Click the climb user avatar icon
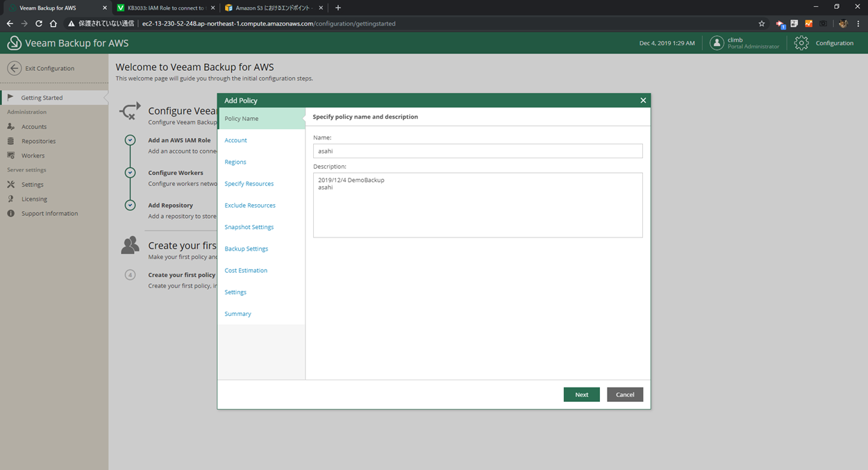This screenshot has width=868, height=470. [717, 43]
